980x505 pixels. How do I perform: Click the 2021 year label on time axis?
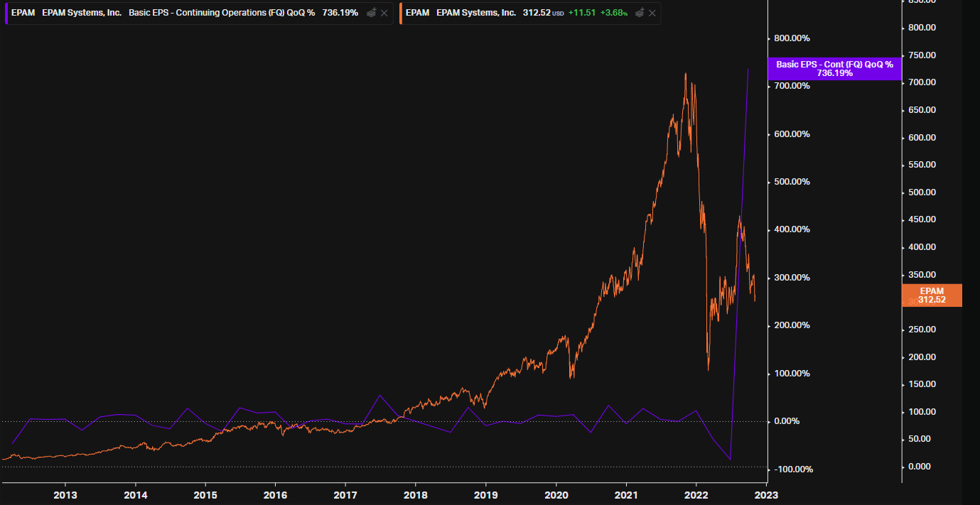pyautogui.click(x=626, y=494)
